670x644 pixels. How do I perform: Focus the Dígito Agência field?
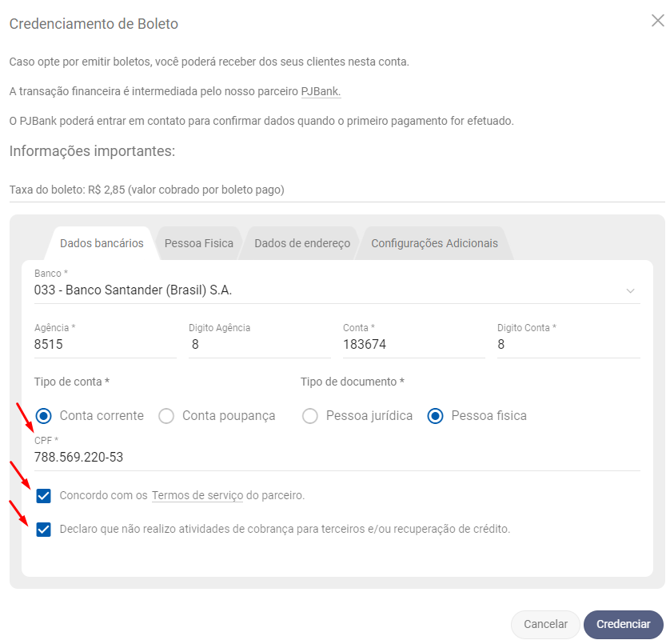pyautogui.click(x=258, y=345)
